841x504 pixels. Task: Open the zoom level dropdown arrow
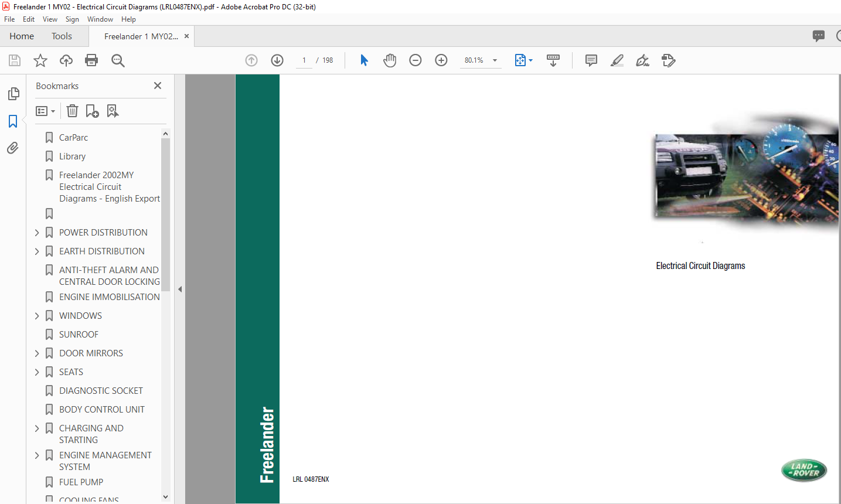495,60
